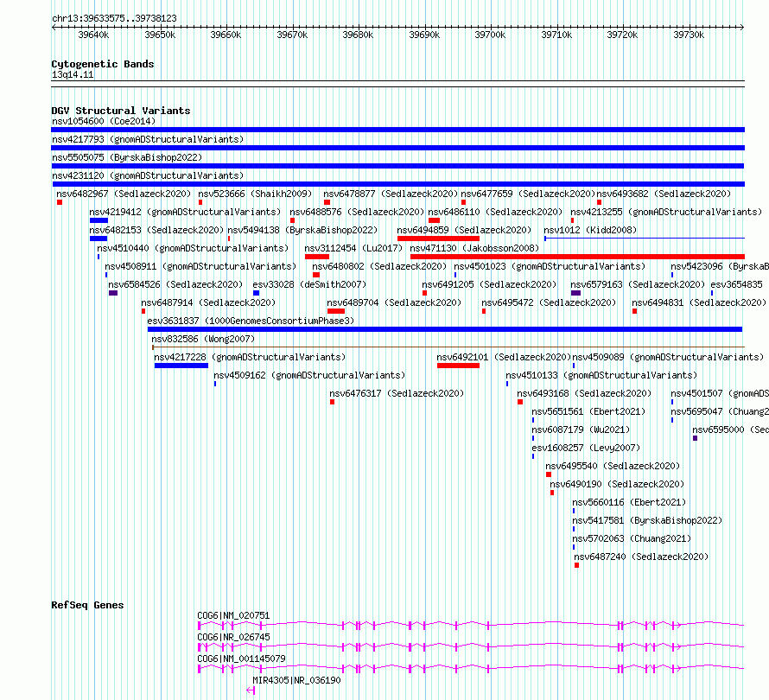Open the COG6|NM_020751 gene label
The width and height of the screenshot is (769, 700).
coord(233,615)
